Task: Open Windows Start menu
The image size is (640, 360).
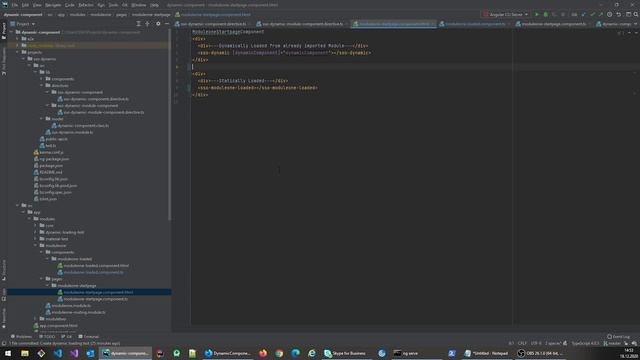Action: [8, 353]
